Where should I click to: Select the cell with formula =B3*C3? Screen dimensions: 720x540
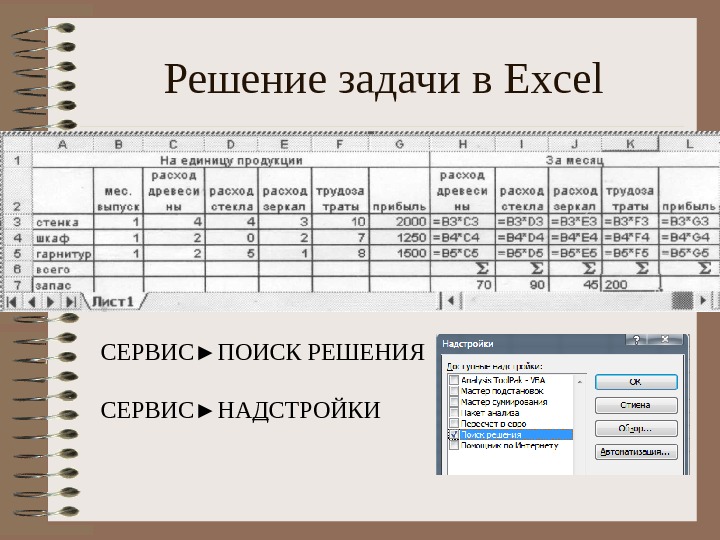(462, 222)
